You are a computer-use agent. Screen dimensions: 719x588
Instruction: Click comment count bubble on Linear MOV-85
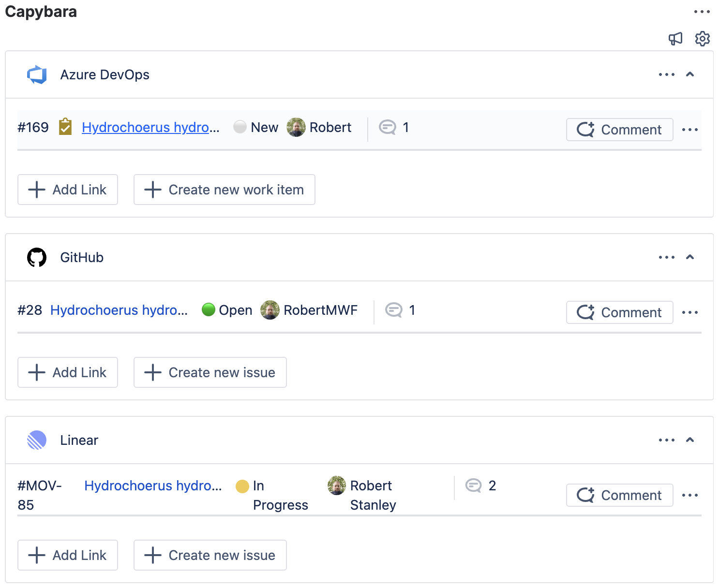(474, 485)
